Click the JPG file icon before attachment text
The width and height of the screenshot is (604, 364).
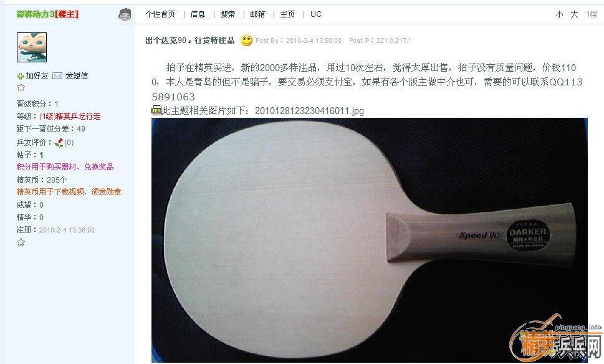tap(156, 110)
